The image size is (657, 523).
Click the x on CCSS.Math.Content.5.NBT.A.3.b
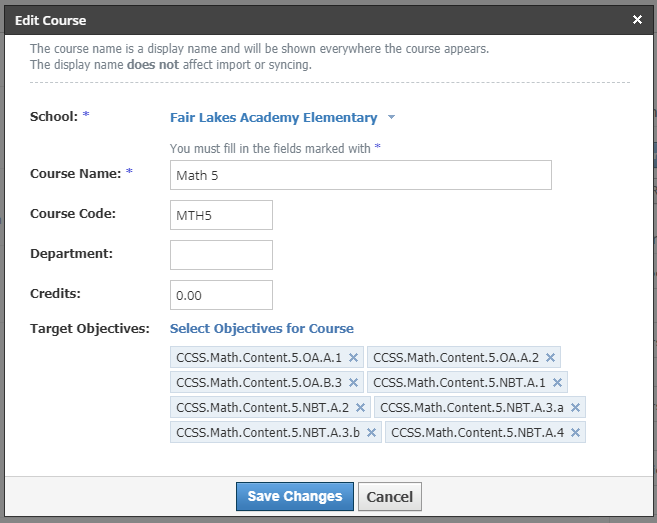pos(371,433)
